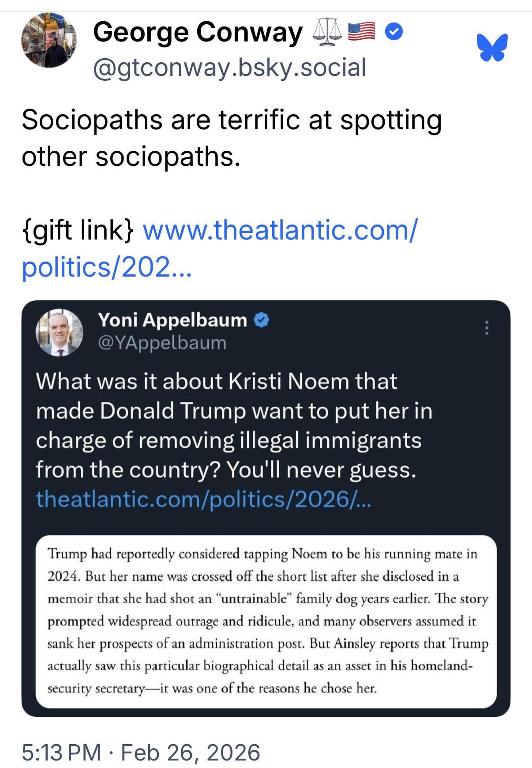This screenshot has width=532, height=768.
Task: Open Yoni Appelbaum's profile avatar
Action: coord(59,333)
